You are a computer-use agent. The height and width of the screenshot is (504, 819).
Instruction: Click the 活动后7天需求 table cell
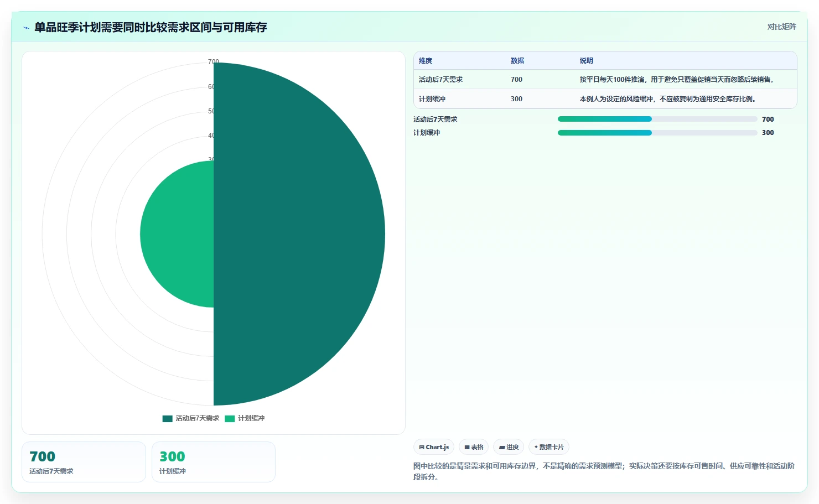click(x=440, y=80)
